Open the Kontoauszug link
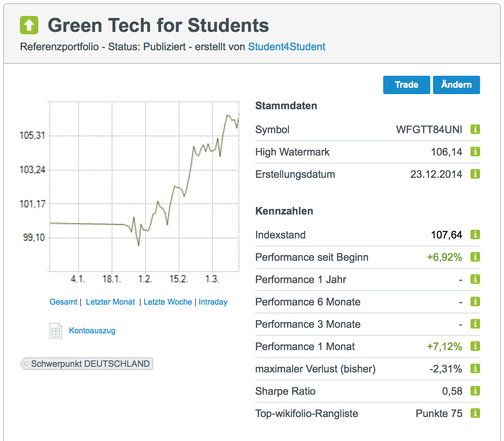This screenshot has height=441, width=504. [x=92, y=331]
